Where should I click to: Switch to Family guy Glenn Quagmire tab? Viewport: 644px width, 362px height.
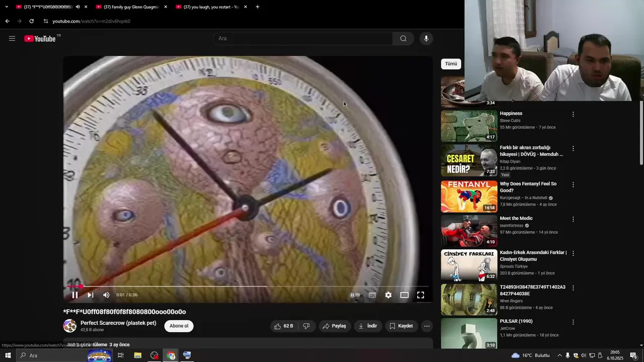131,7
